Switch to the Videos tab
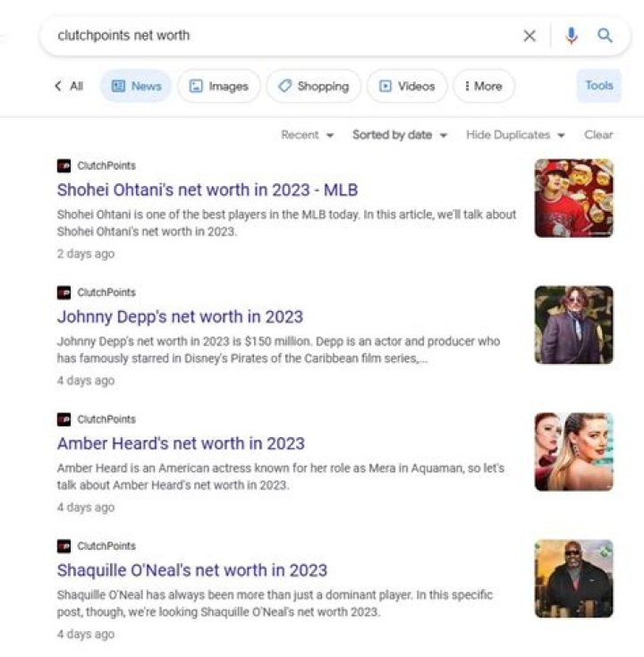Image resolution: width=644 pixels, height=657 pixels. [407, 87]
